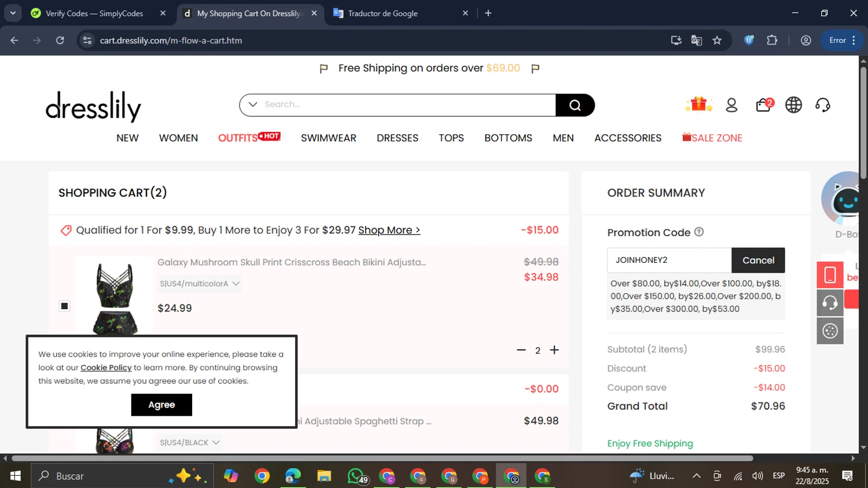Toggle the Galaxy Mushroom bikini item checkbox
This screenshot has width=868, height=488.
click(x=64, y=306)
